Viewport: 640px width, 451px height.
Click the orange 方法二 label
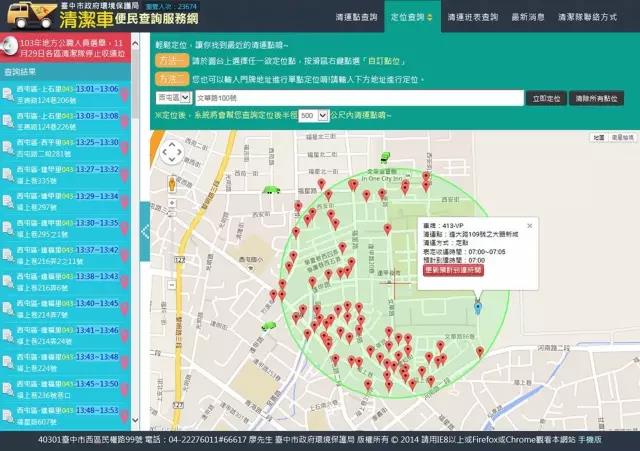[x=172, y=79]
